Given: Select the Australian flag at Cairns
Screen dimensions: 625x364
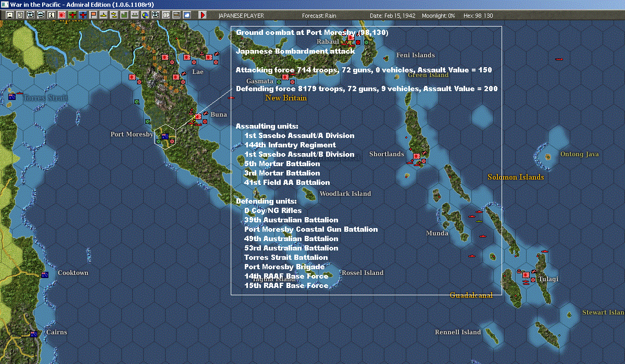Looking at the screenshot, I should tap(34, 334).
